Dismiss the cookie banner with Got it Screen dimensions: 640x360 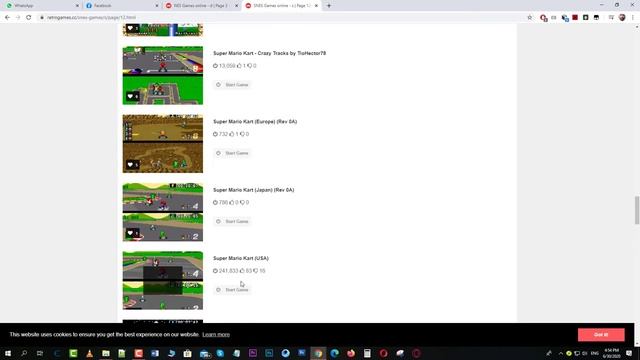pos(601,335)
